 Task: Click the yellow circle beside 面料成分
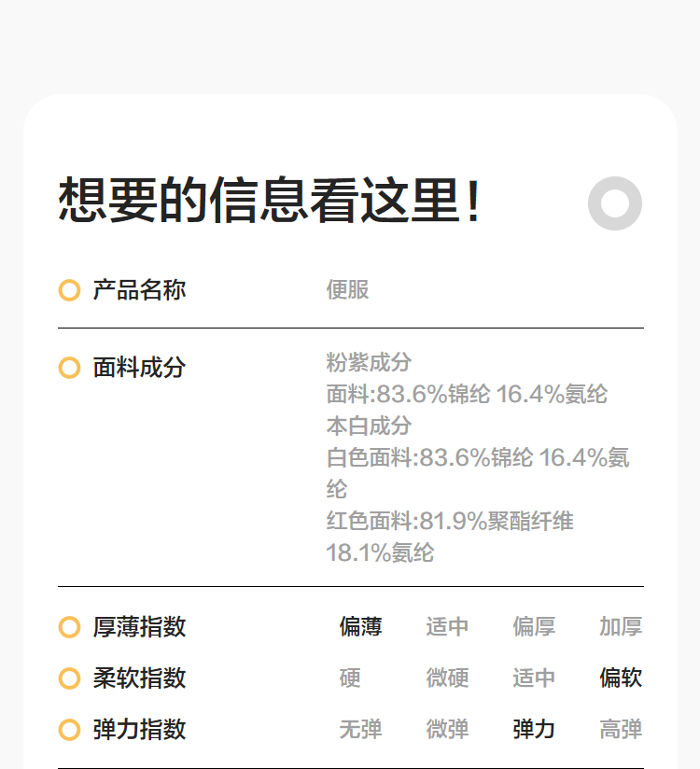pos(69,368)
